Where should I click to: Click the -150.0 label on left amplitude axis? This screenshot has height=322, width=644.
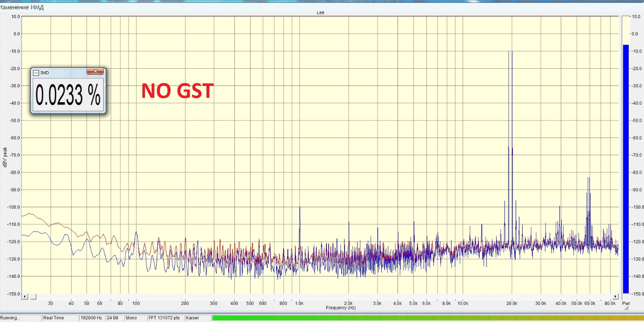pyautogui.click(x=14, y=294)
